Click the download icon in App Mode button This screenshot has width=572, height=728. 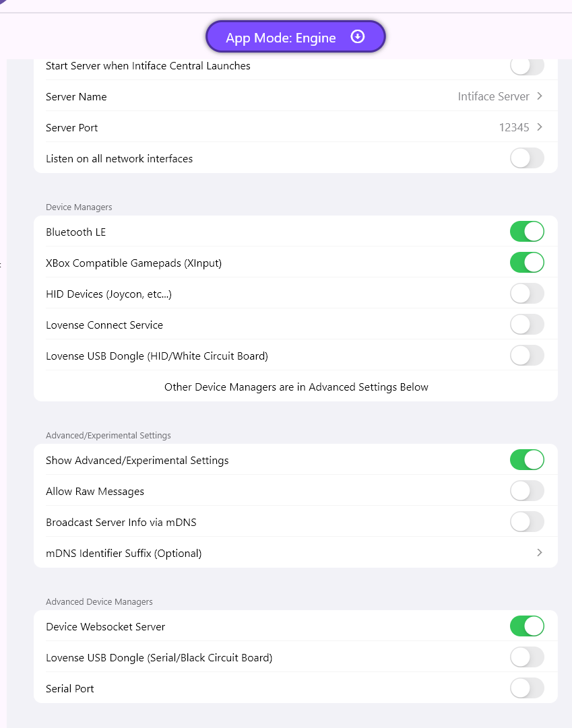click(358, 37)
